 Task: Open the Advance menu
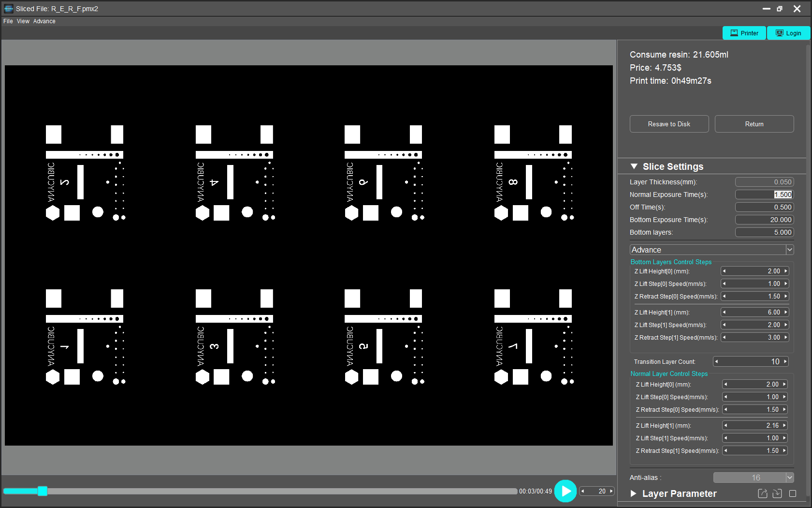[44, 21]
